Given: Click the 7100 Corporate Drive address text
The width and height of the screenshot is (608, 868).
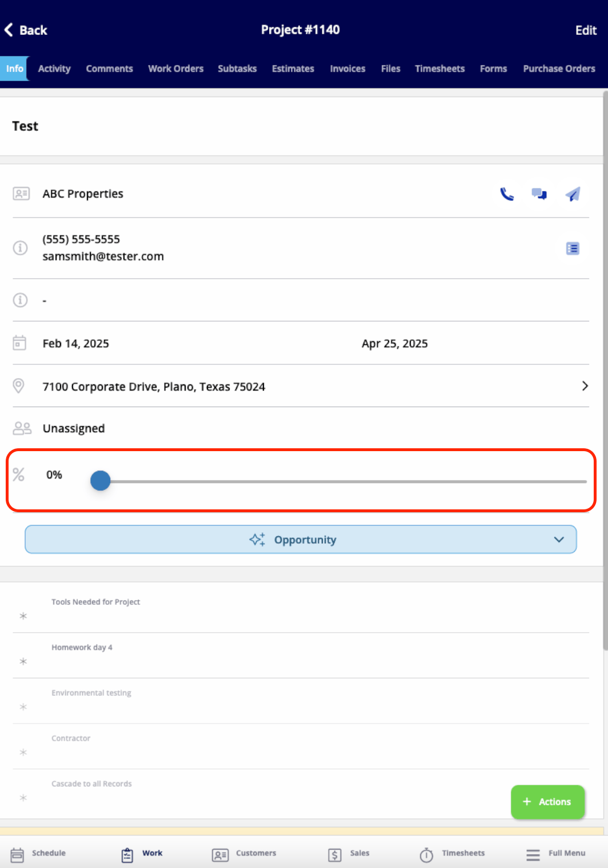Looking at the screenshot, I should 154,387.
